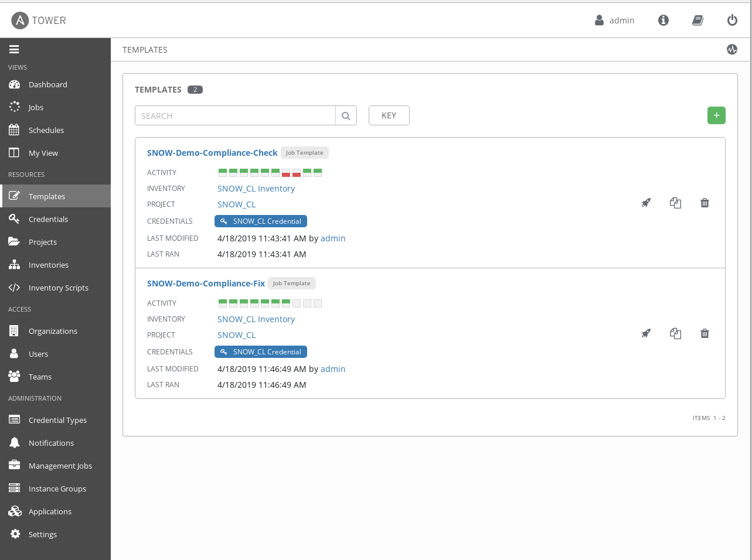Delete the SNOW-Demo-Compliance-Check template

705,203
